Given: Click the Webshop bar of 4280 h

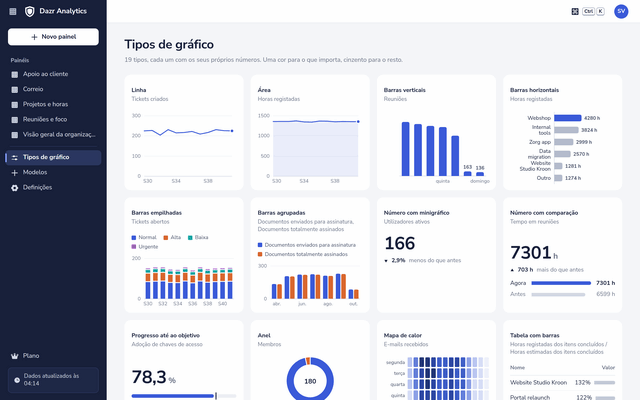Looking at the screenshot, I should [x=567, y=118].
